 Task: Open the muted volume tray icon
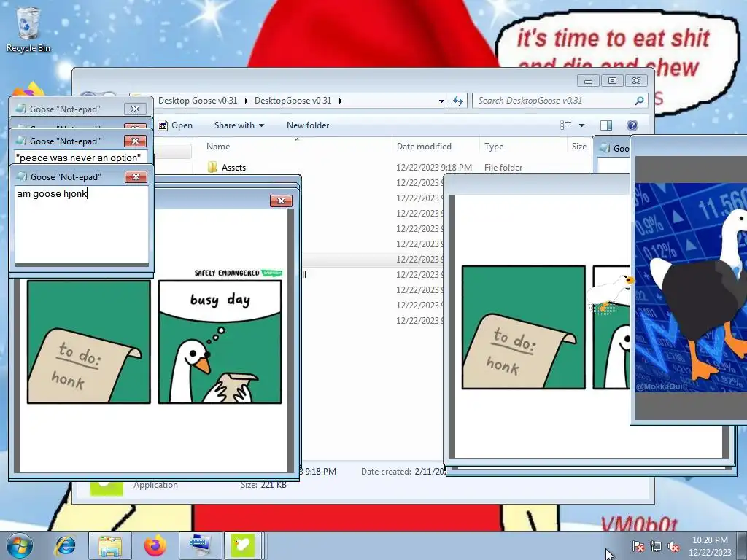673,546
